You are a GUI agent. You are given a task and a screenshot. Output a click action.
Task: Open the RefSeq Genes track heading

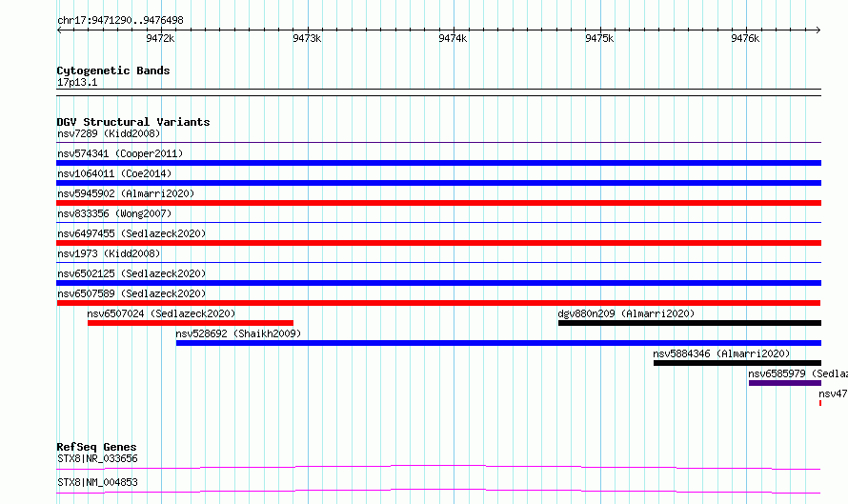tap(96, 447)
